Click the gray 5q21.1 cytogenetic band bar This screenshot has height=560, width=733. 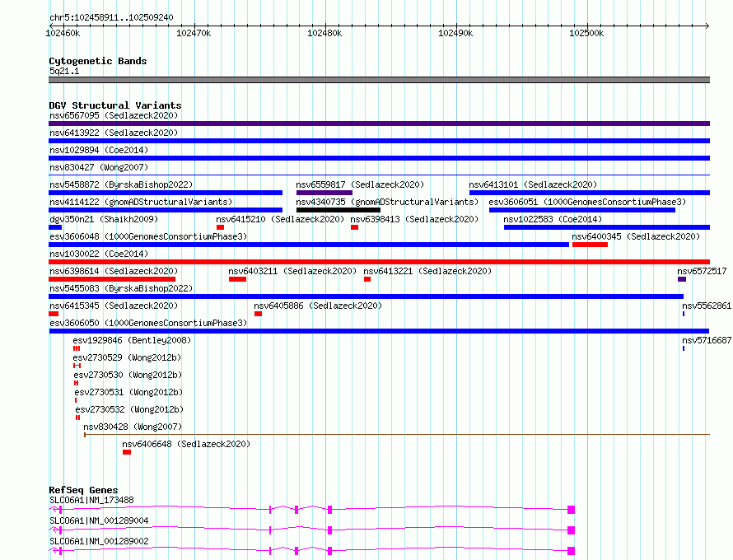coord(379,80)
